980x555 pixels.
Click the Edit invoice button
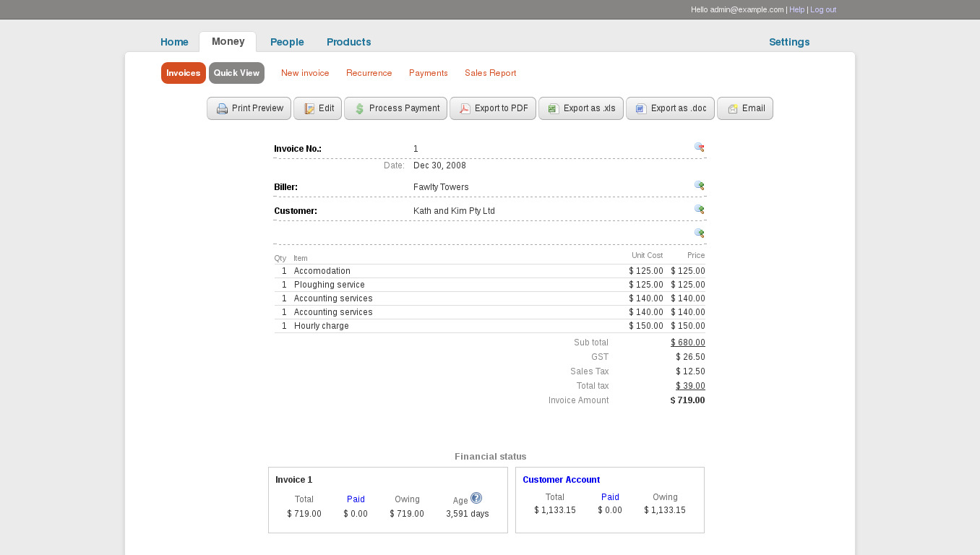[x=318, y=108]
